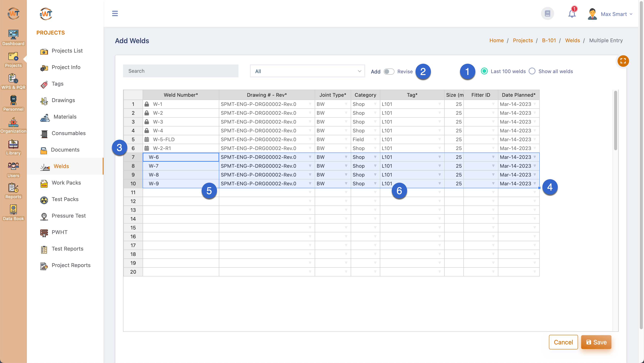Open Joint Type dropdown arrow for row W-7
This screenshot has height=363, width=644.
346,166
